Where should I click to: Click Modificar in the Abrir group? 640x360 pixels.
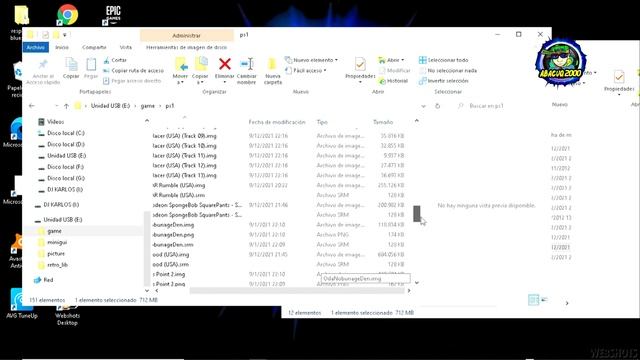394,71
